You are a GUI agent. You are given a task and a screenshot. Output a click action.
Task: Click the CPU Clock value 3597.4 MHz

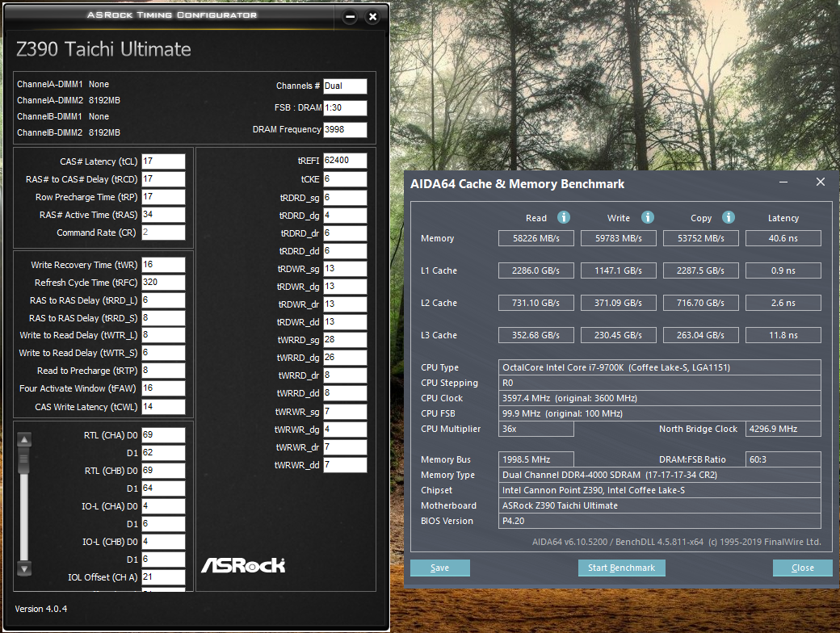coord(659,398)
